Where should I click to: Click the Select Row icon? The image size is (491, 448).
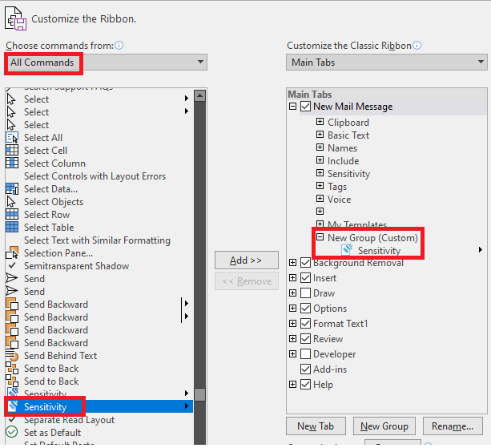[12, 215]
